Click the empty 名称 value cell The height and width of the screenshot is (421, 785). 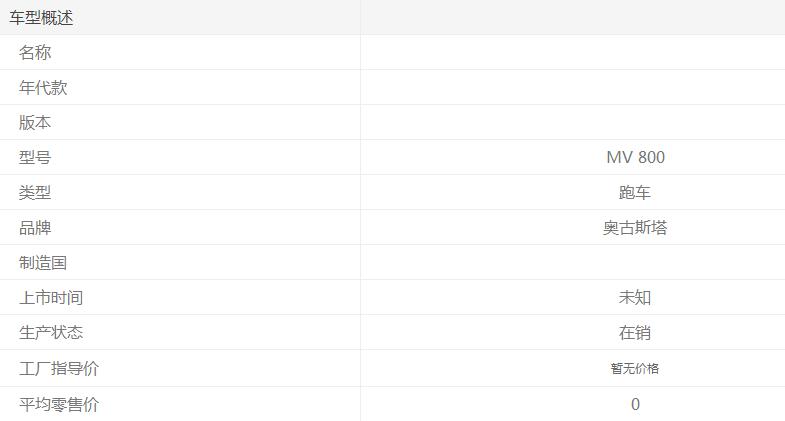click(x=572, y=52)
